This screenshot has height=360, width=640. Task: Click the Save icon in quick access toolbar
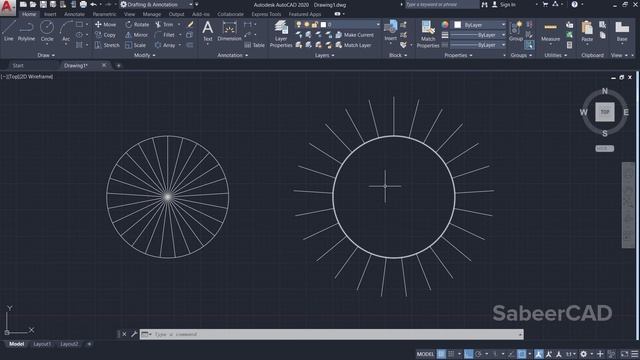tap(43, 4)
